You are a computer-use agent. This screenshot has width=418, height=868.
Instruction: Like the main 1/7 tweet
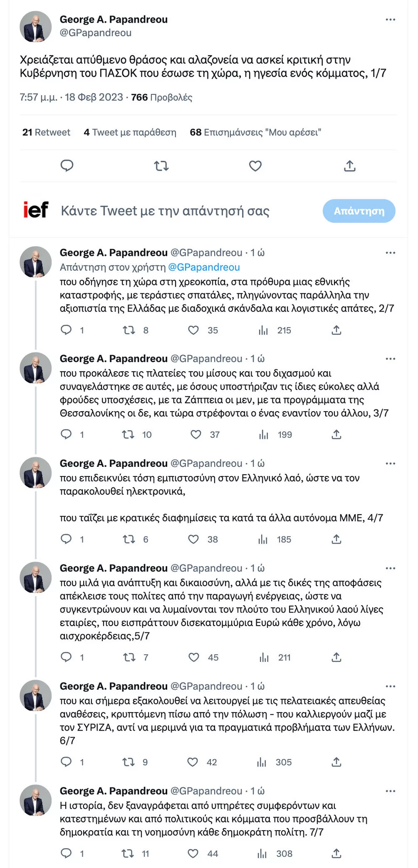click(x=255, y=166)
